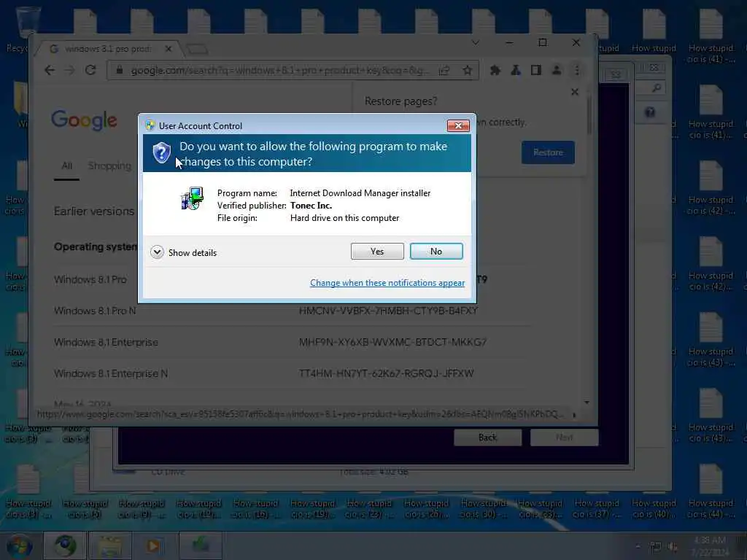Open Windows Start orb
747x560 pixels.
coord(20,547)
